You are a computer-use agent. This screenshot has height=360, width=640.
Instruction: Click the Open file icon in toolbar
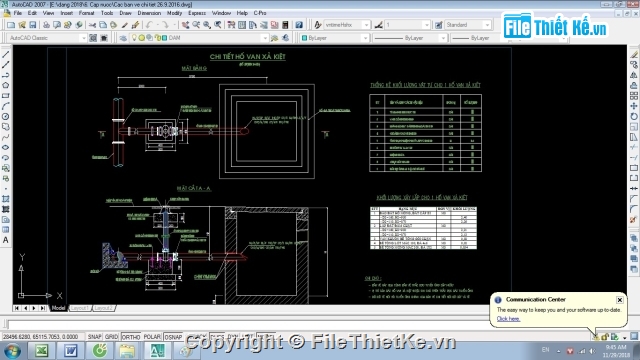click(22, 25)
